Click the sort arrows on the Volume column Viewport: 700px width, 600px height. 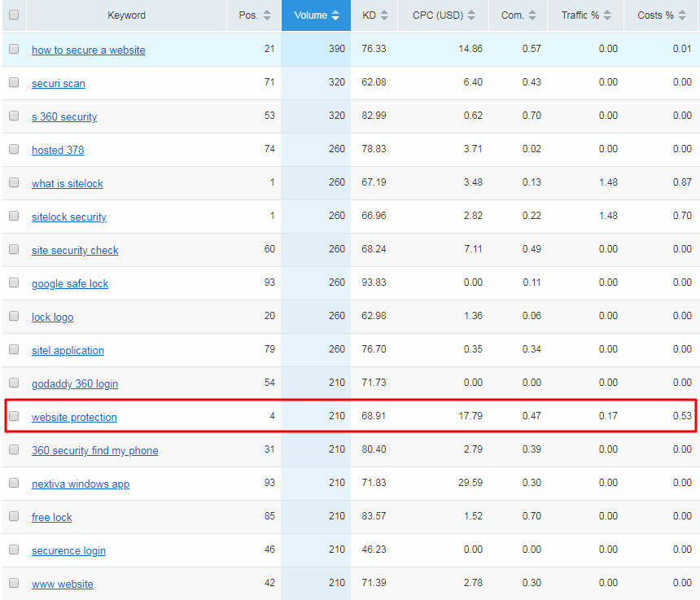coord(337,15)
